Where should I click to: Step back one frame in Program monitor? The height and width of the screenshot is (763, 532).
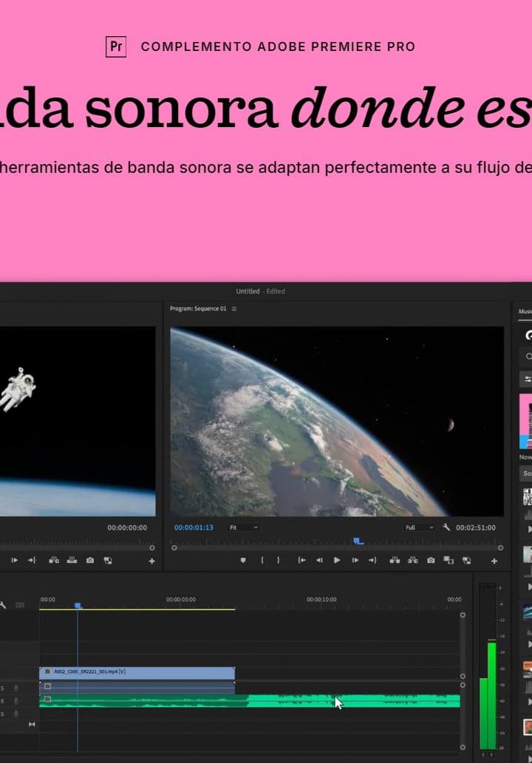319,561
